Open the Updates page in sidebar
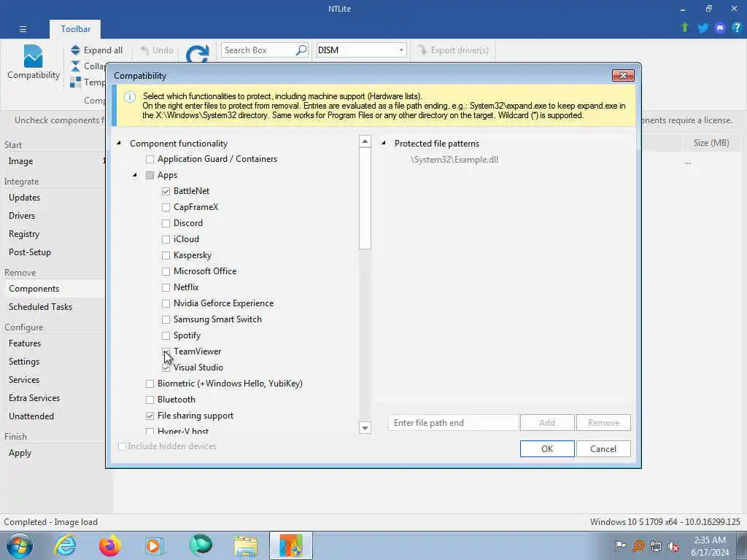The height and width of the screenshot is (560, 747). click(x=24, y=198)
